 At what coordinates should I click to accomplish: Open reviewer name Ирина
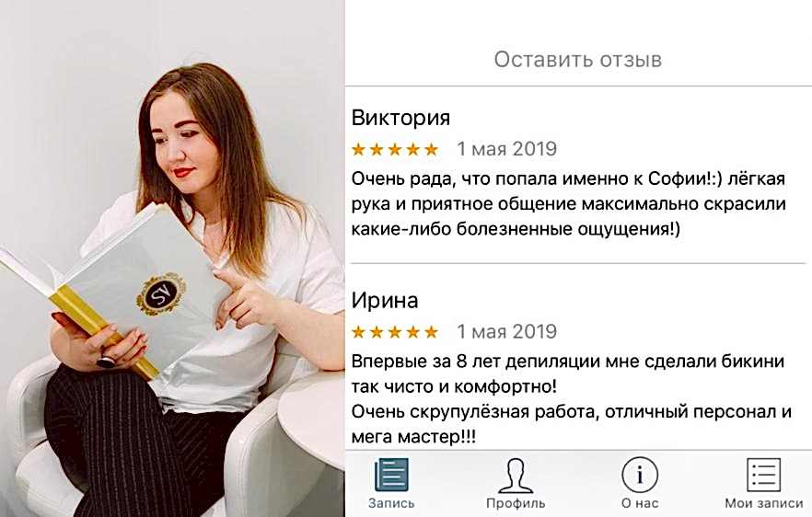(x=385, y=301)
